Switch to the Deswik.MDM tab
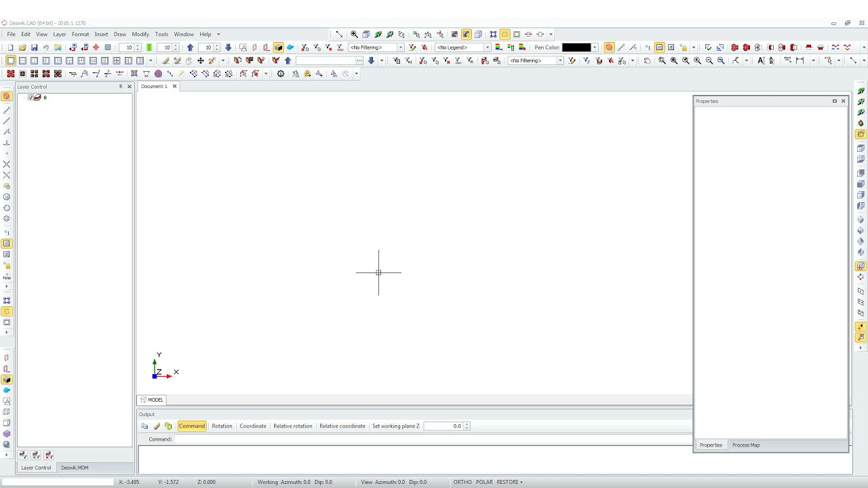Viewport: 868px width, 488px height. click(x=75, y=468)
